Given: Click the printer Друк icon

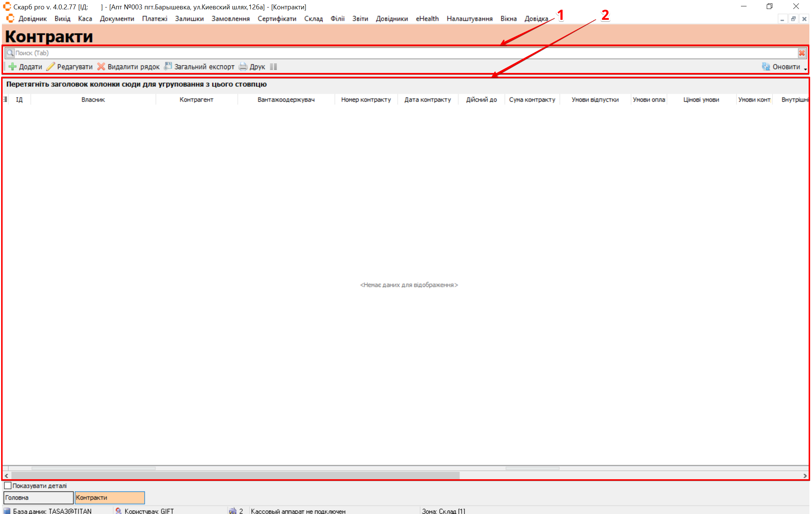Looking at the screenshot, I should point(243,67).
